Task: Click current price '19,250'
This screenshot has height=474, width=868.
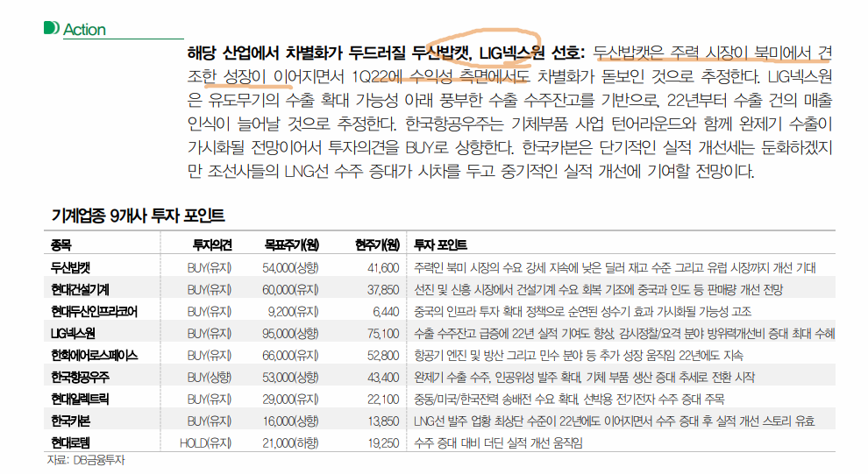Action: pos(383,442)
